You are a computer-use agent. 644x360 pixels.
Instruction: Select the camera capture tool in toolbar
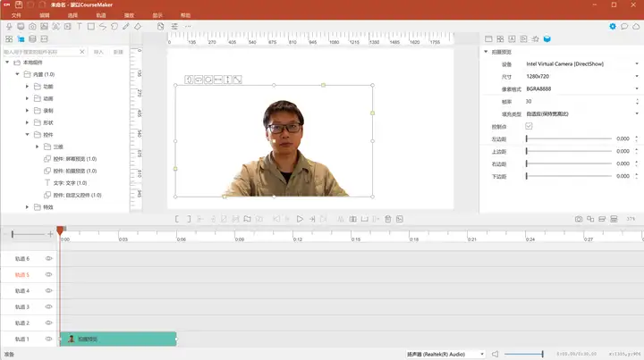coord(32,26)
